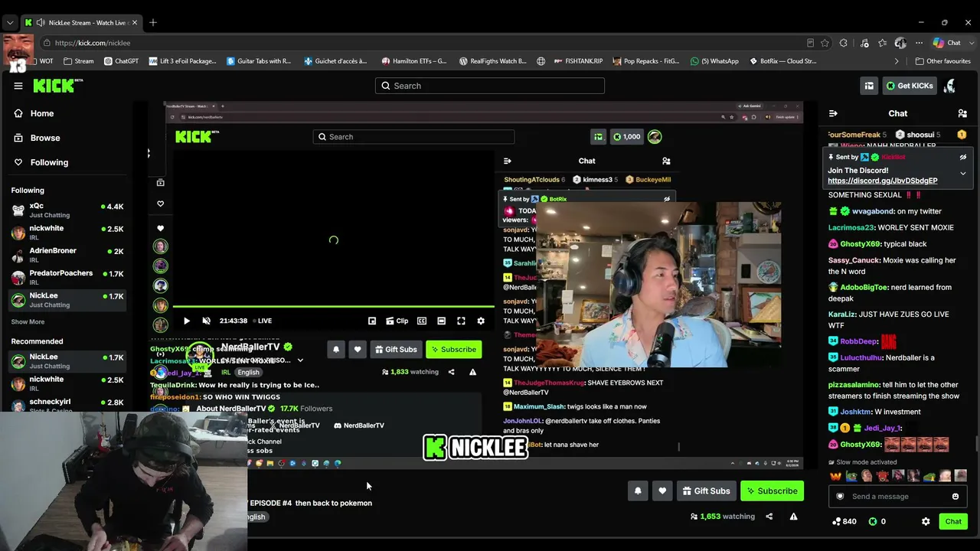The image size is (980, 551).
Task: Open the Discord invite link in pinned message
Action: pos(882,181)
